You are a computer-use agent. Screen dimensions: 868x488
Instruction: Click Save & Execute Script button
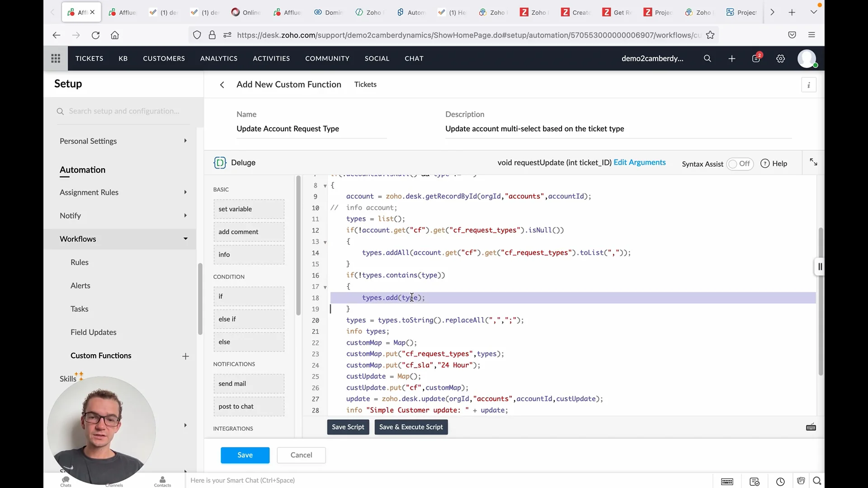click(411, 427)
